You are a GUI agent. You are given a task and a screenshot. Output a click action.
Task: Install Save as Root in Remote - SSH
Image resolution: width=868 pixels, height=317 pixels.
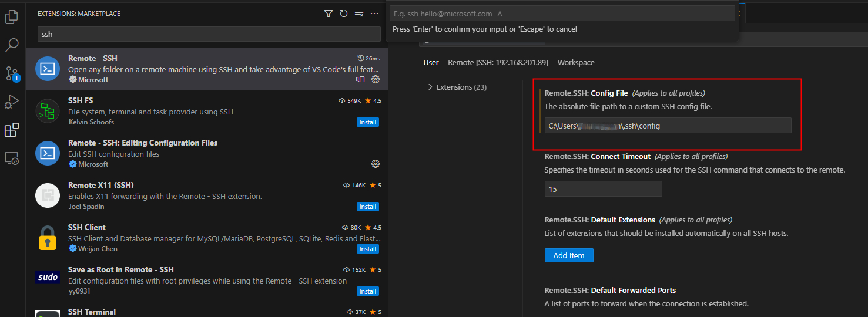pyautogui.click(x=368, y=291)
